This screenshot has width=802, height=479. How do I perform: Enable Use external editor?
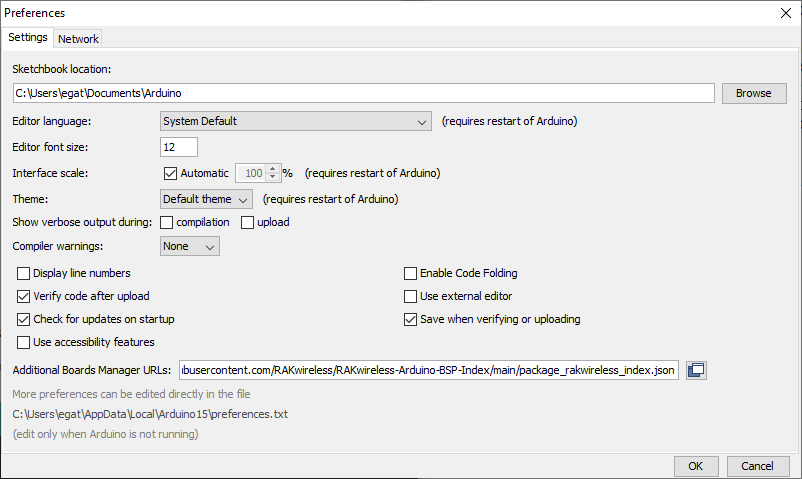410,296
